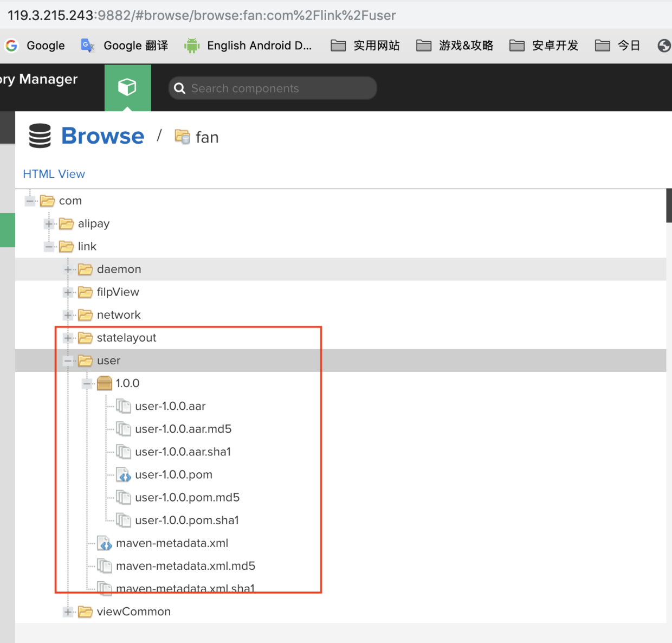
Task: Click the com folder icon
Action: coord(48,201)
